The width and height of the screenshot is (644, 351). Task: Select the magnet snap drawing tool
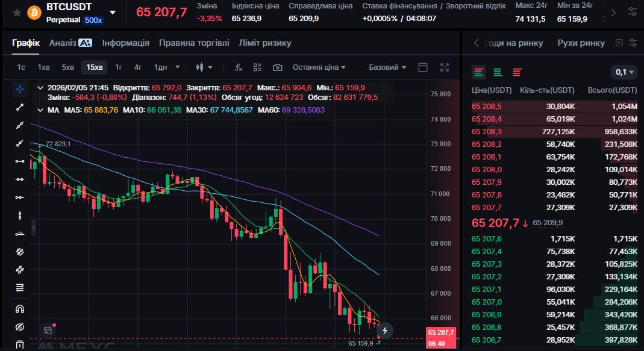[x=20, y=309]
